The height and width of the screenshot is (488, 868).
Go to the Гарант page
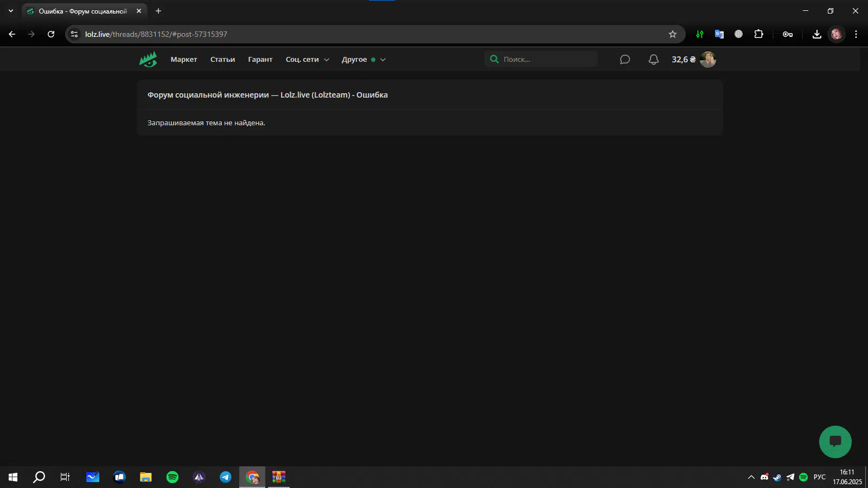[260, 60]
